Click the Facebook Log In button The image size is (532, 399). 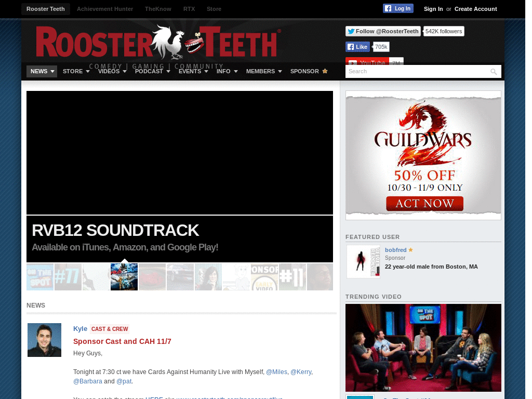(398, 8)
